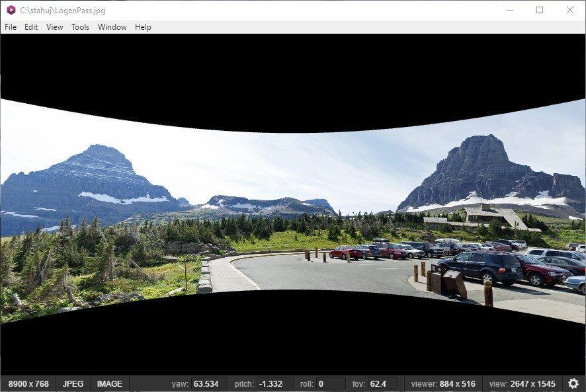This screenshot has height=392, width=586.
Task: Click the app logo icon in the title bar
Action: coord(11,10)
